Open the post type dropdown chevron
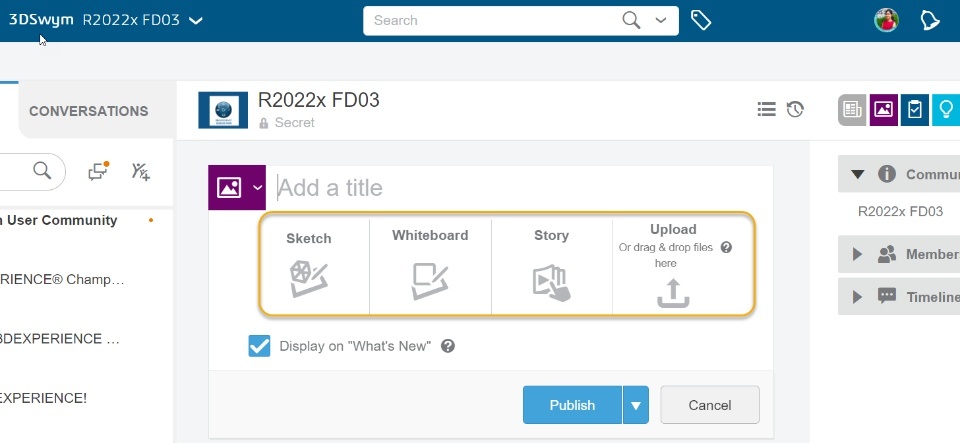 (258, 188)
